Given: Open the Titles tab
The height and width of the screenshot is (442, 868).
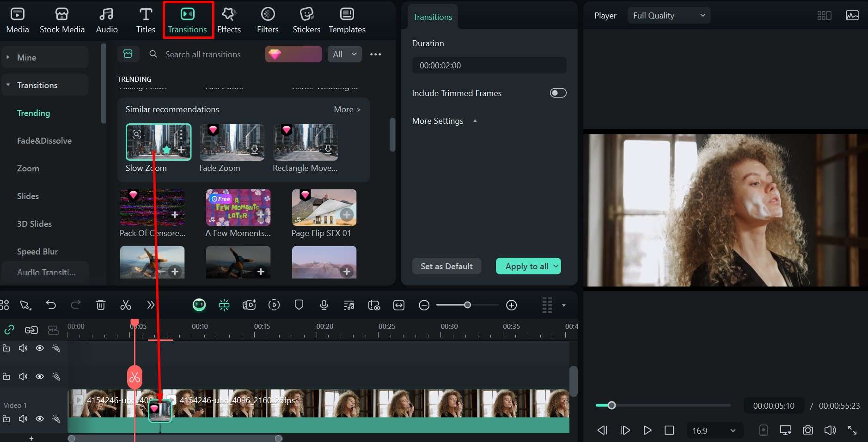Looking at the screenshot, I should click(x=146, y=21).
